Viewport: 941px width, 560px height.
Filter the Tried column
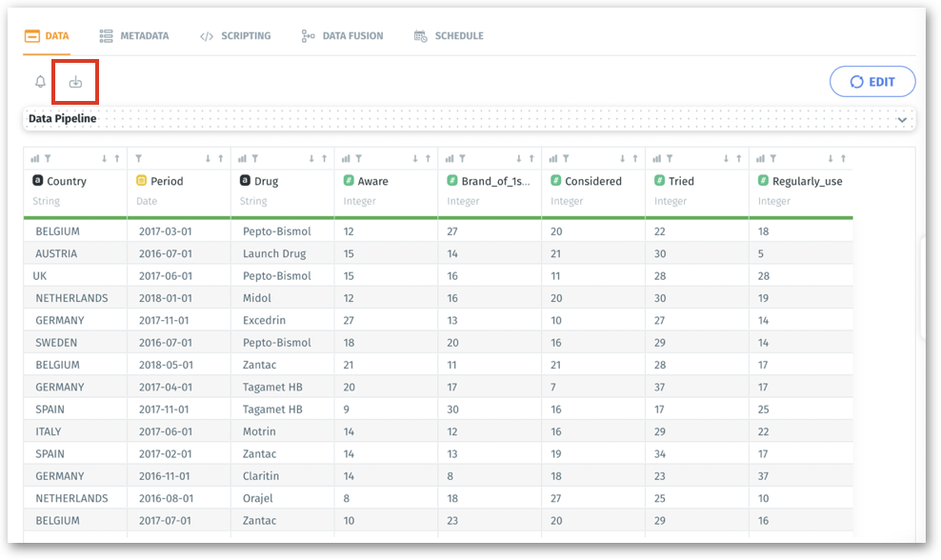click(670, 158)
